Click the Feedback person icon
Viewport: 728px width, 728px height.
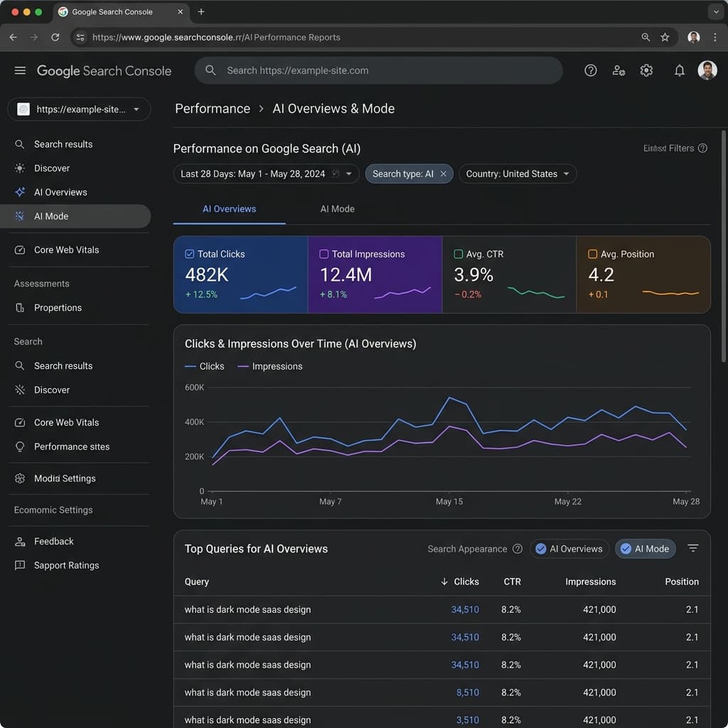(x=20, y=541)
